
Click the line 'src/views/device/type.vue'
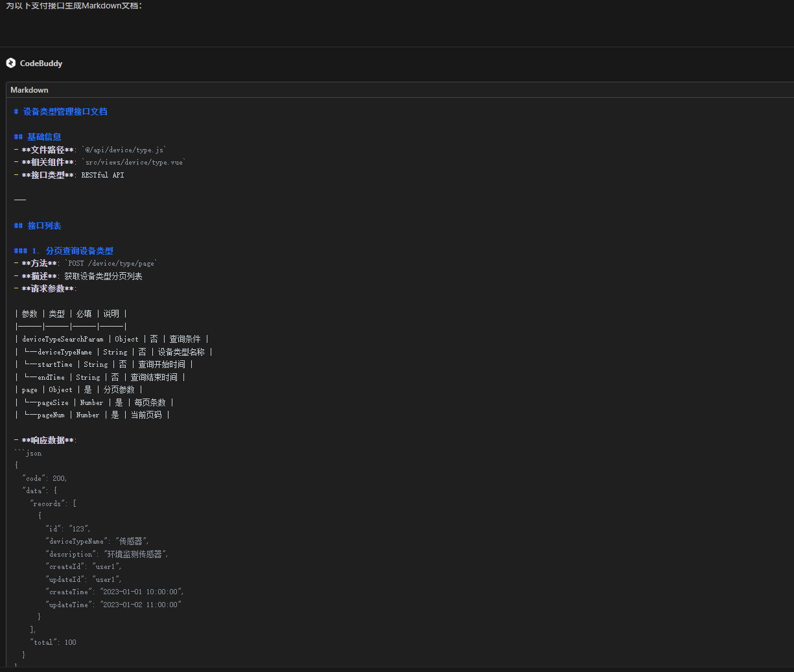[100, 162]
